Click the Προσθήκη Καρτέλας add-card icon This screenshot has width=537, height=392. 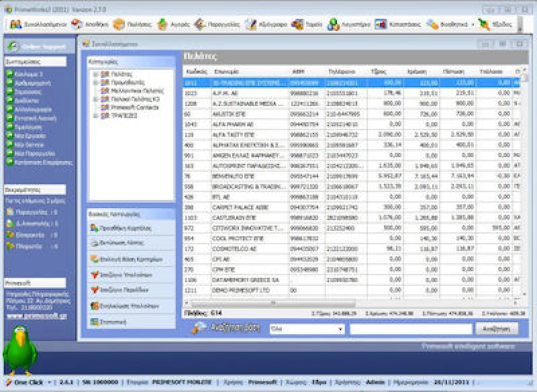click(95, 228)
